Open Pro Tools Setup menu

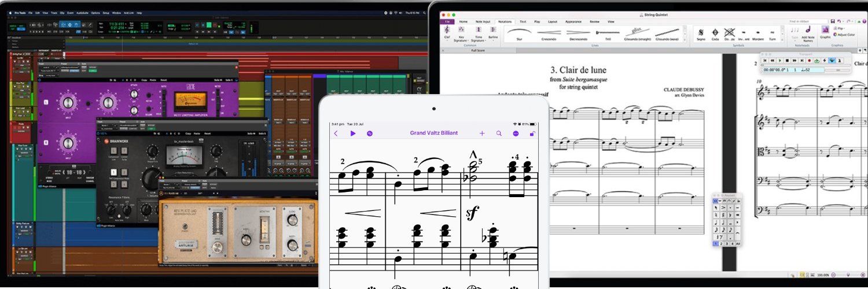106,13
